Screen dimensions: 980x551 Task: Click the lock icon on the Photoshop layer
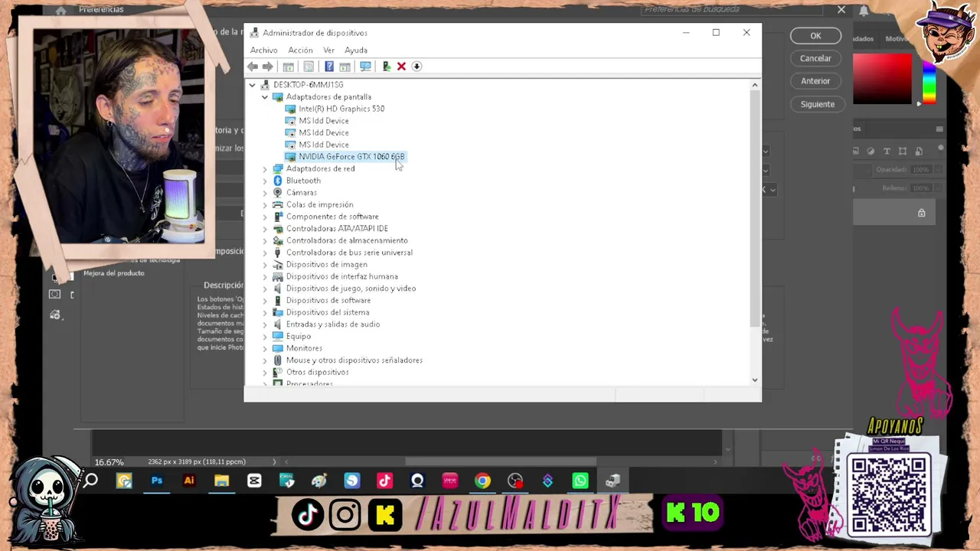(x=922, y=213)
